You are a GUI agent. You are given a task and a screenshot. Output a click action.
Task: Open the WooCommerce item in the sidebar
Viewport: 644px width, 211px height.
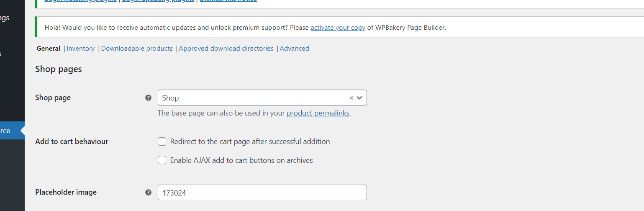(8, 131)
